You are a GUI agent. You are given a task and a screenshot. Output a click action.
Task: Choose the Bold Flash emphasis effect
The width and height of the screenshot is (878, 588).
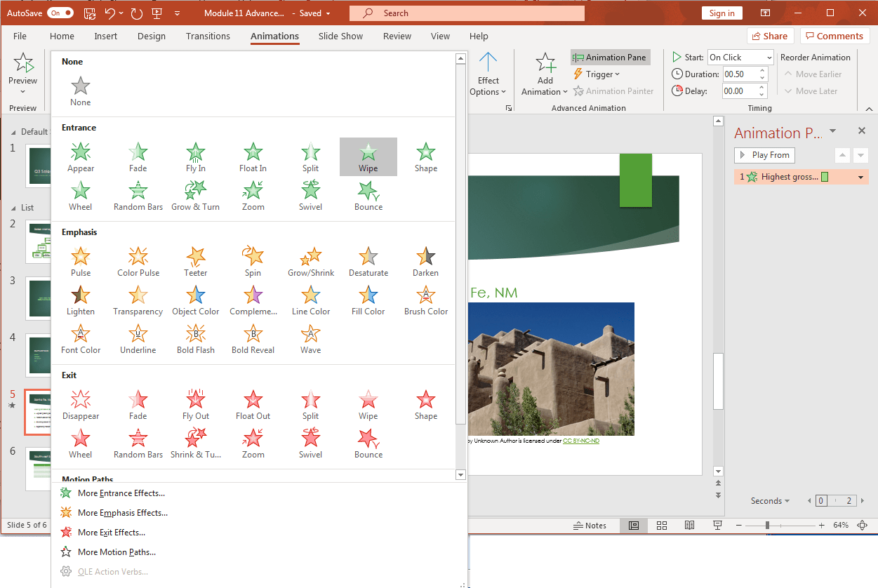[196, 339]
